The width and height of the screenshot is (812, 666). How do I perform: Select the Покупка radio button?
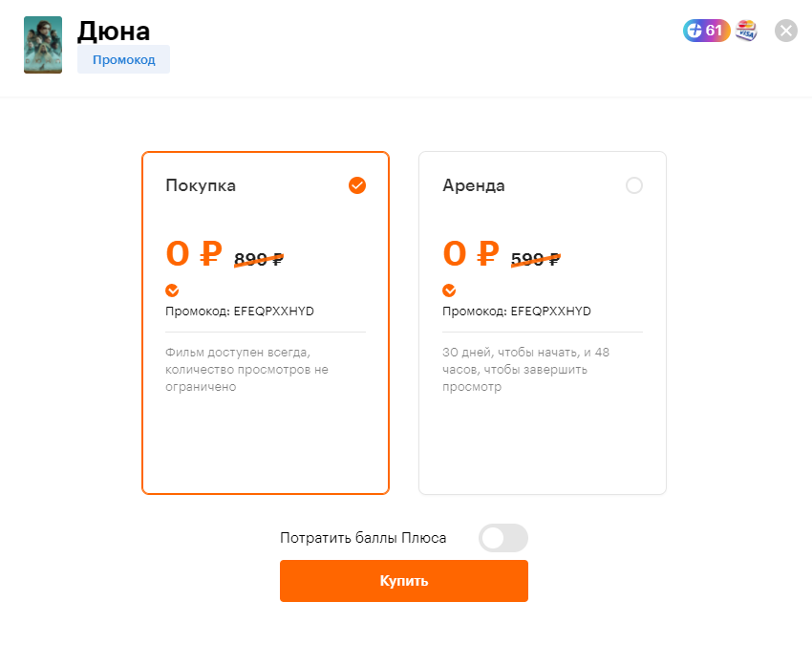[x=357, y=185]
